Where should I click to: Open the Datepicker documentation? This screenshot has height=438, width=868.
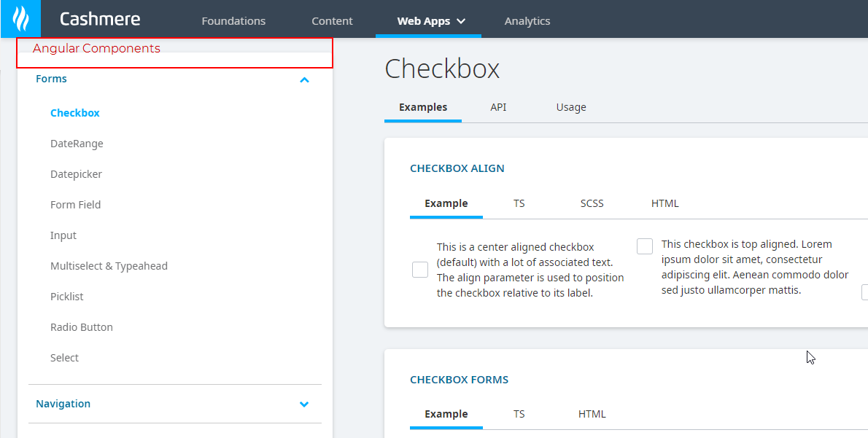pyautogui.click(x=75, y=174)
